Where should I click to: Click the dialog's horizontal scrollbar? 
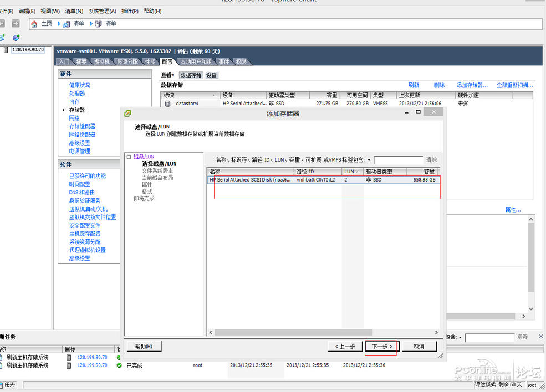pos(294,332)
